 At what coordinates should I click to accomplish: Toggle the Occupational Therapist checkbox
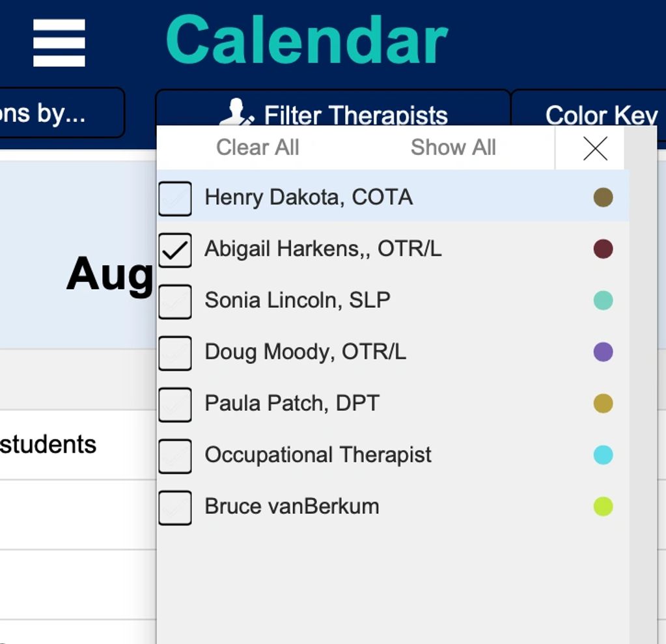pyautogui.click(x=175, y=456)
